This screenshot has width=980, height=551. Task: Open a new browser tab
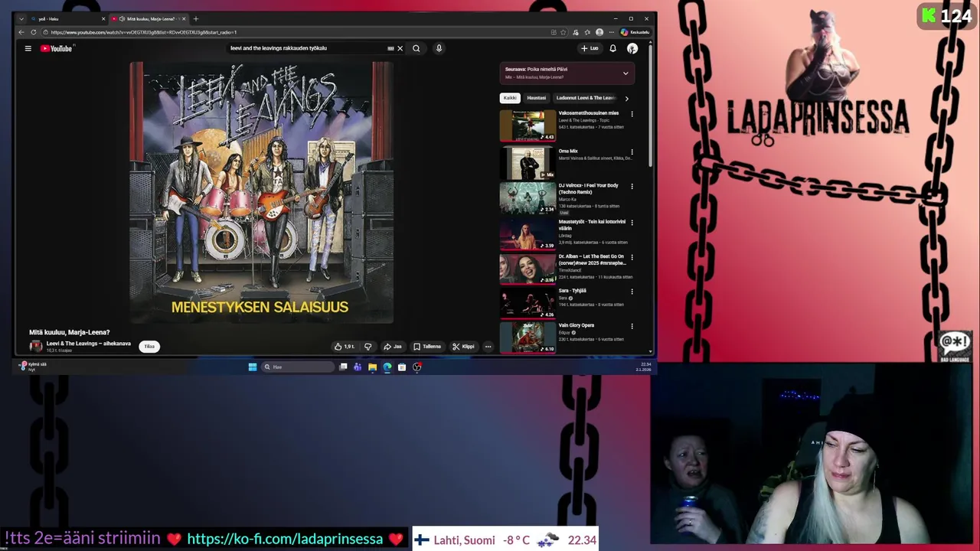pyautogui.click(x=196, y=18)
